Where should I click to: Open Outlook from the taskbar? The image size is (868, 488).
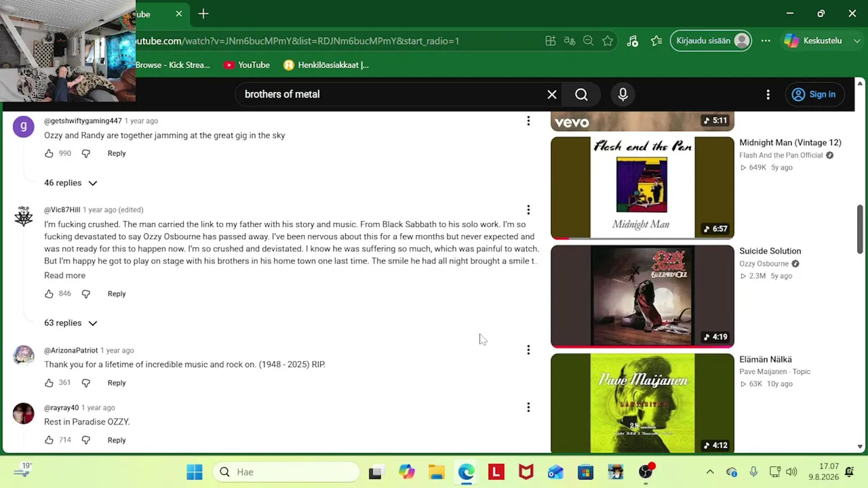[556, 472]
